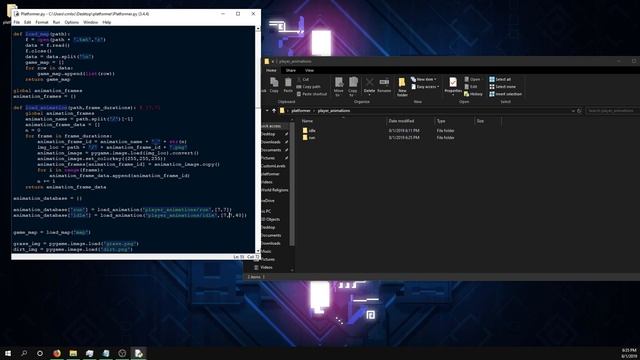This screenshot has height=360, width=640.
Task: Open Music under This PC
Action: pos(267,251)
